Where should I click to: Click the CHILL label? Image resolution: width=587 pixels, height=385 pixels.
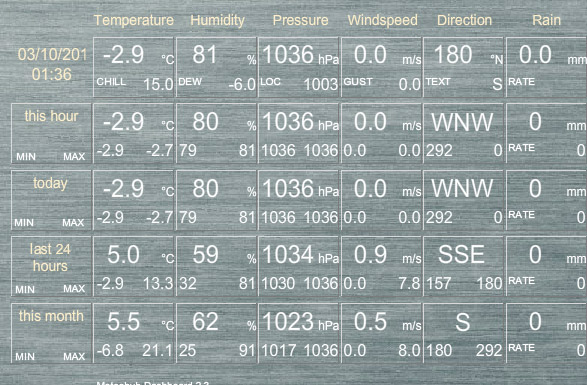(111, 82)
